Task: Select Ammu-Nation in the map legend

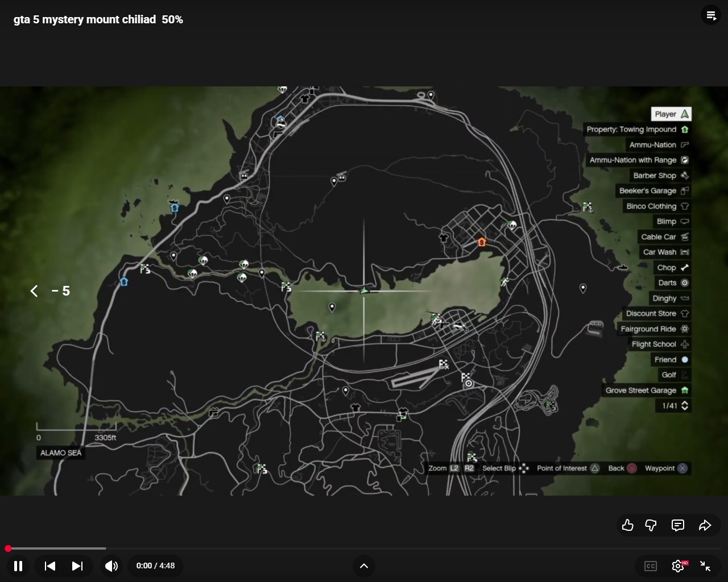Action: coord(659,145)
